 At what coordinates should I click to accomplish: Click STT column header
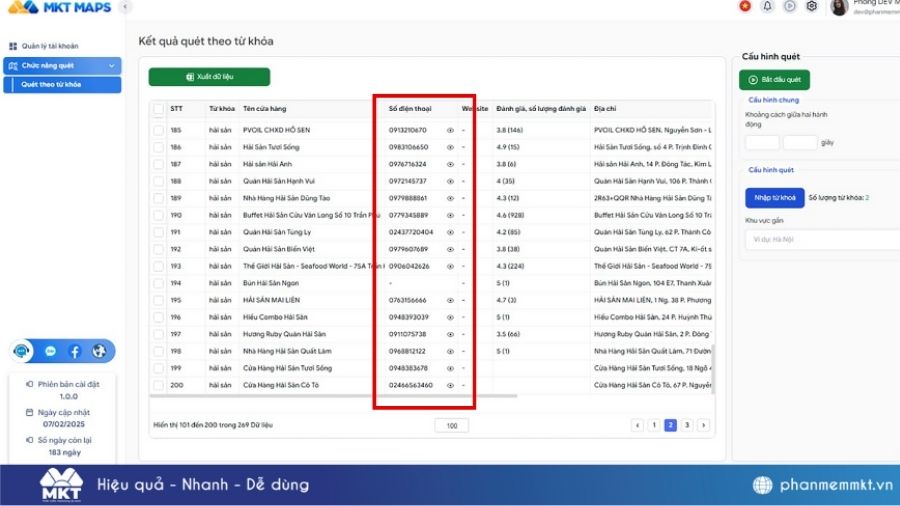coord(176,109)
